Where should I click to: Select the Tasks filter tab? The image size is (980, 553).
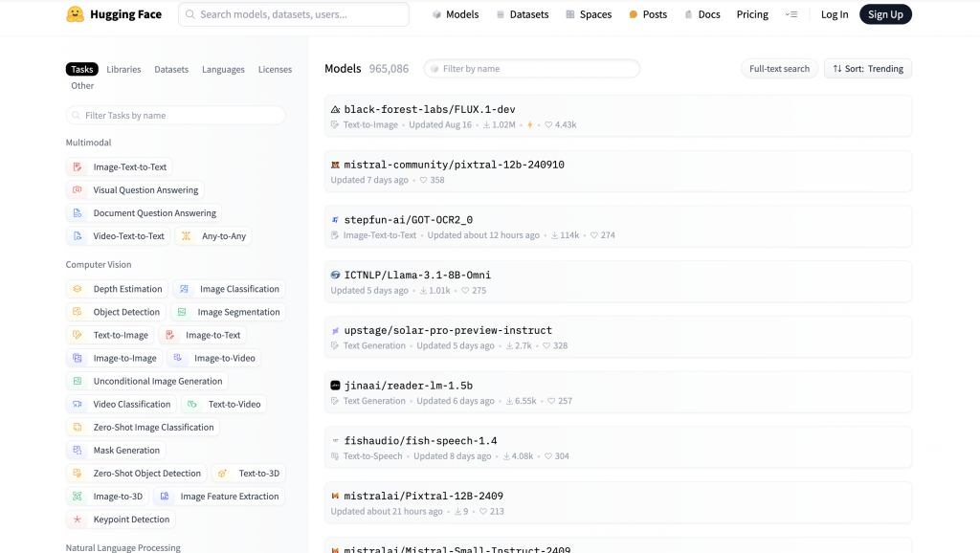tap(82, 69)
